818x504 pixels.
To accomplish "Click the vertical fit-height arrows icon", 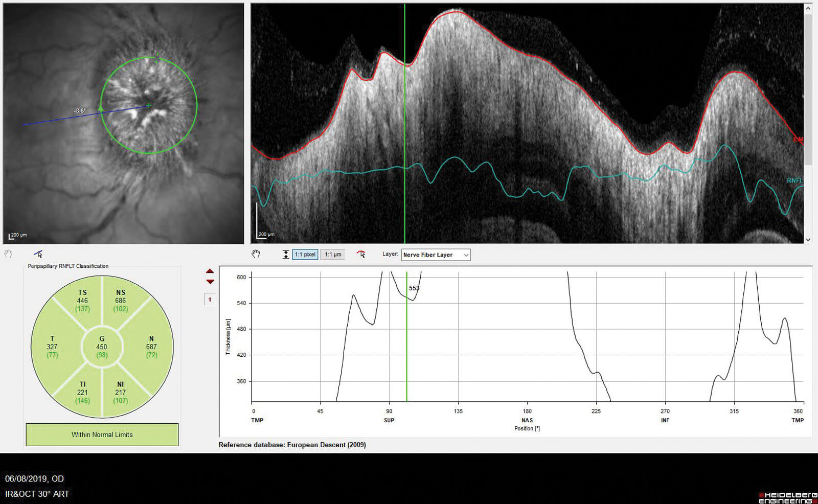I will (285, 255).
